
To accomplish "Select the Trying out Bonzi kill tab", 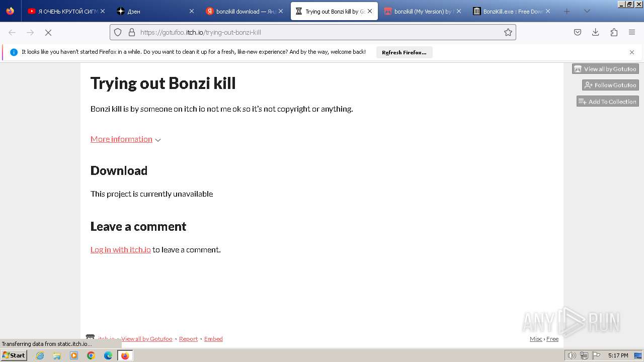I will pyautogui.click(x=334, y=11).
